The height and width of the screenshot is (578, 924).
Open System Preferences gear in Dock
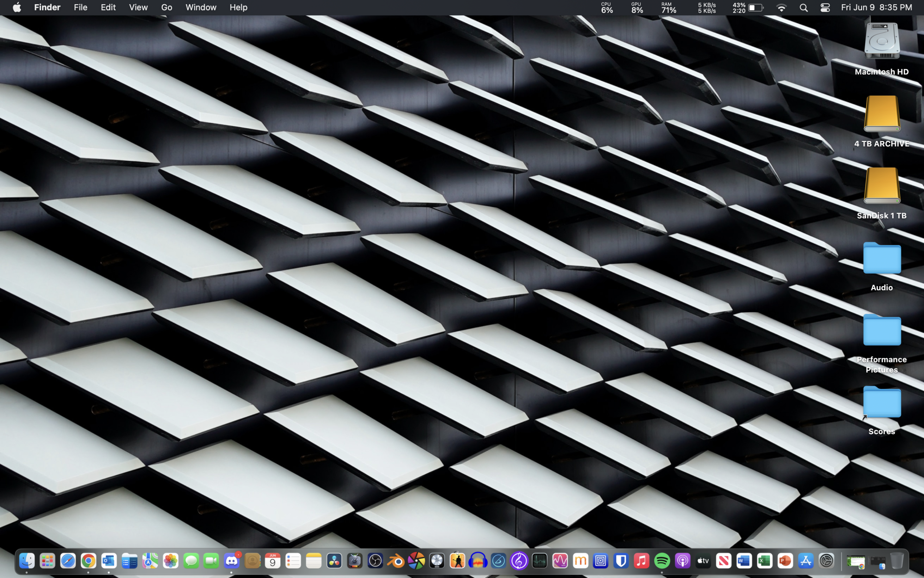coord(826,561)
